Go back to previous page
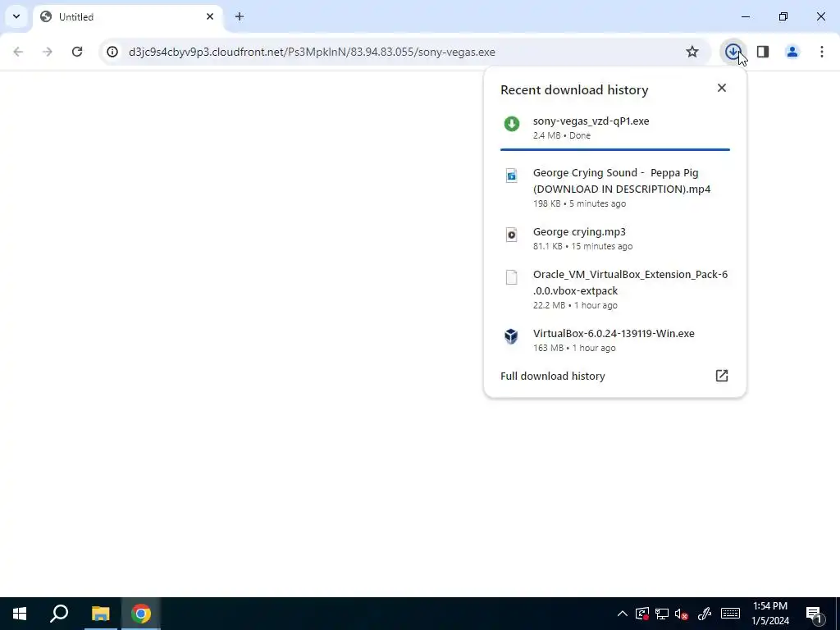 coord(18,52)
